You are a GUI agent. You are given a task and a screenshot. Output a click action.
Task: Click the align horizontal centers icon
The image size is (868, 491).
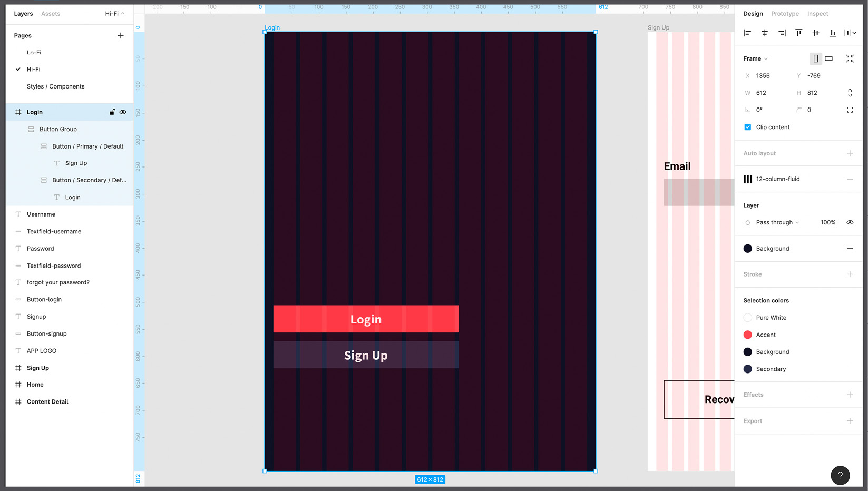(764, 33)
